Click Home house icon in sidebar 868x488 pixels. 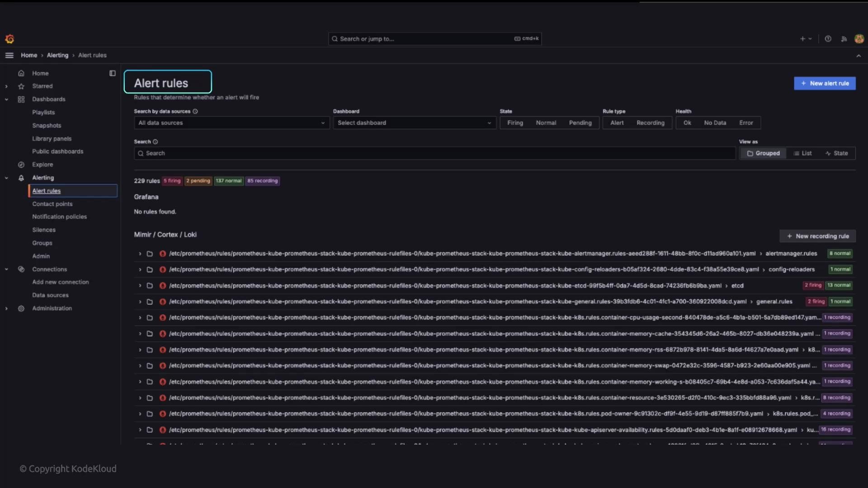(21, 73)
